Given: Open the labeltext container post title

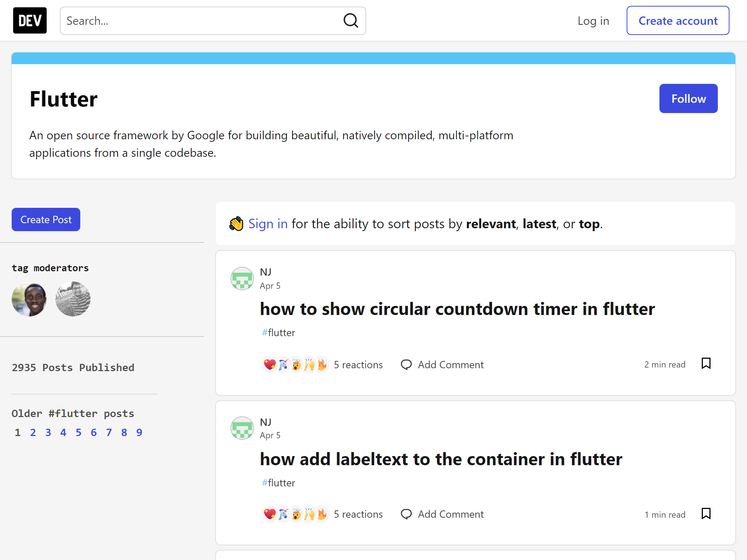Looking at the screenshot, I should [x=441, y=459].
